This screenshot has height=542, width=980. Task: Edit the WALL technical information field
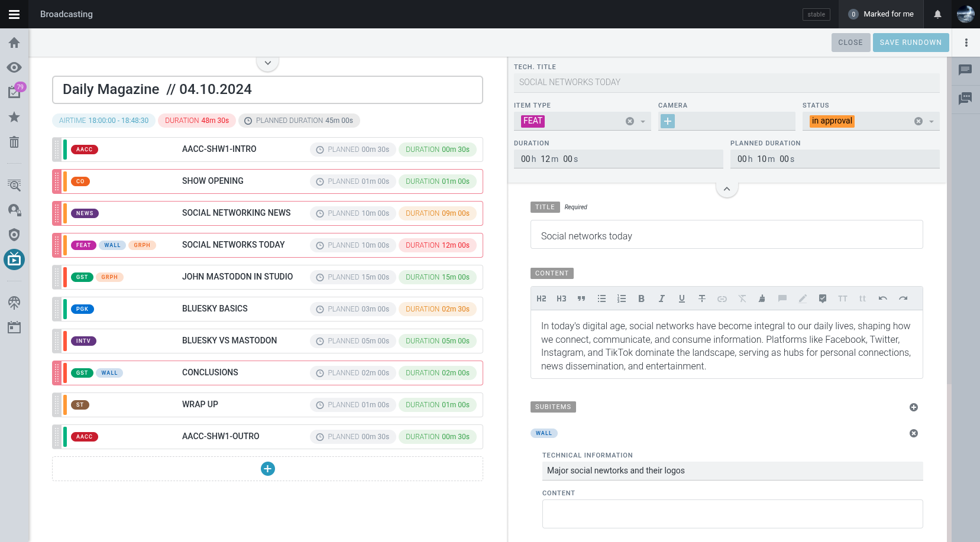(733, 471)
